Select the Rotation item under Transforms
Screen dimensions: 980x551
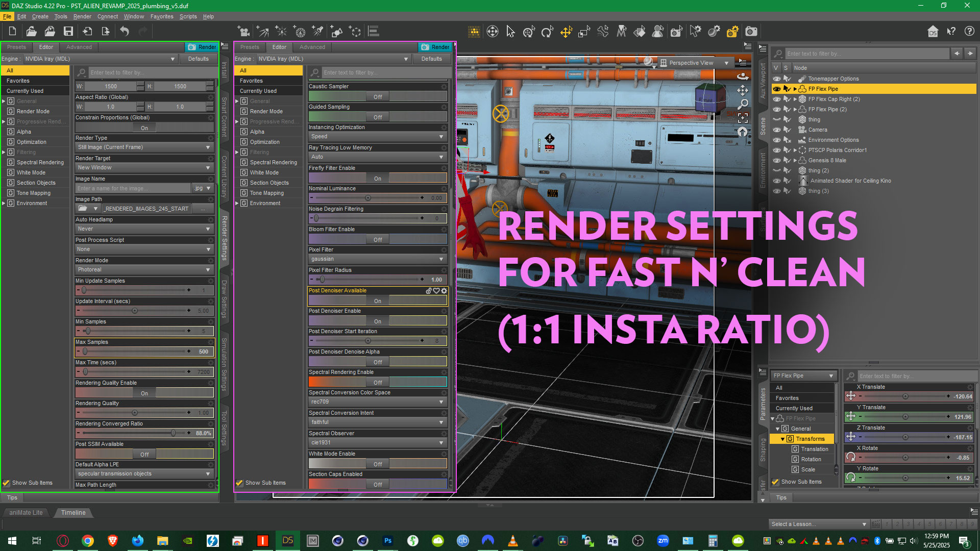811,459
